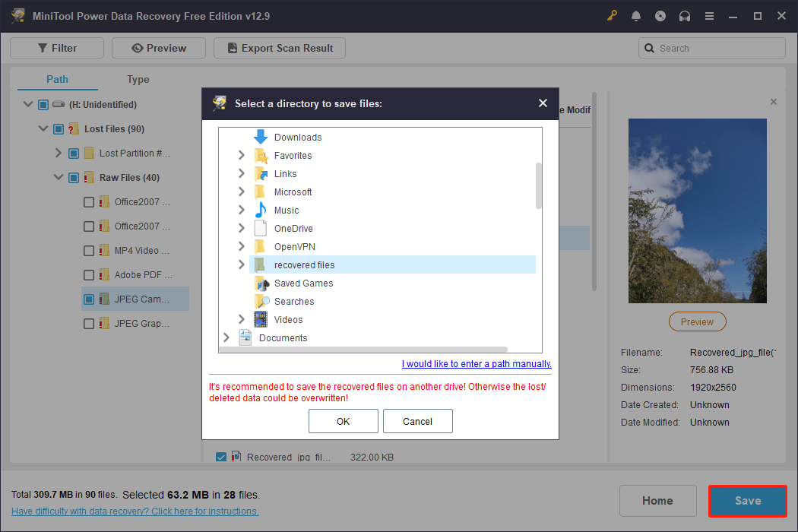Expand the Documents node
This screenshot has height=532, width=798.
point(226,337)
